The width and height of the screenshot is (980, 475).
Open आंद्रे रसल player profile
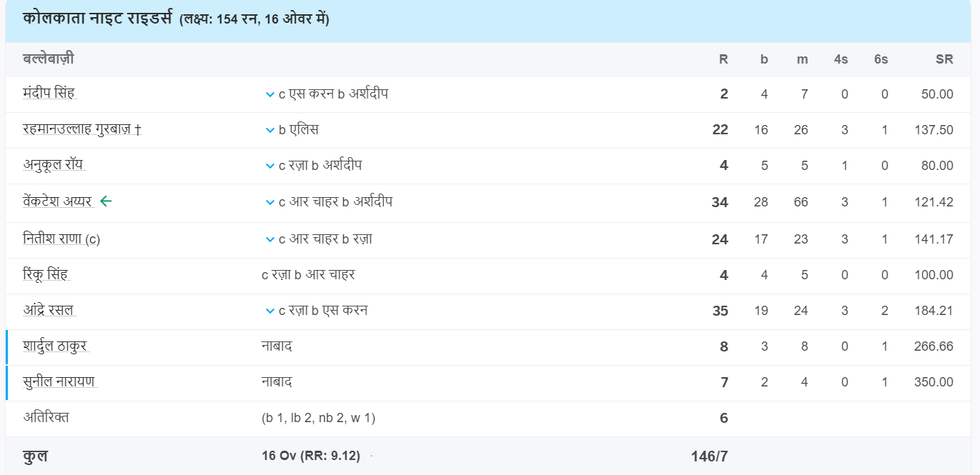tap(49, 311)
